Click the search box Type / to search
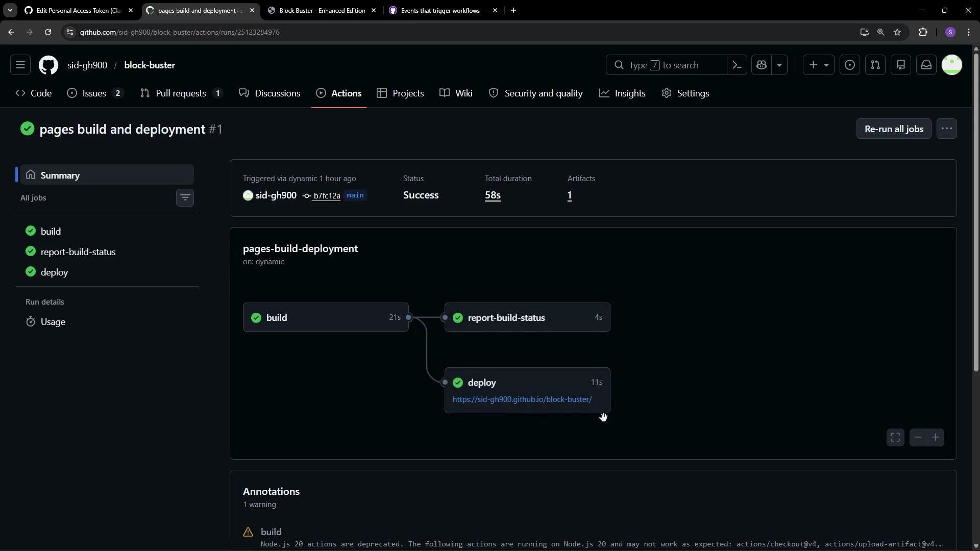The image size is (980, 551). click(666, 65)
